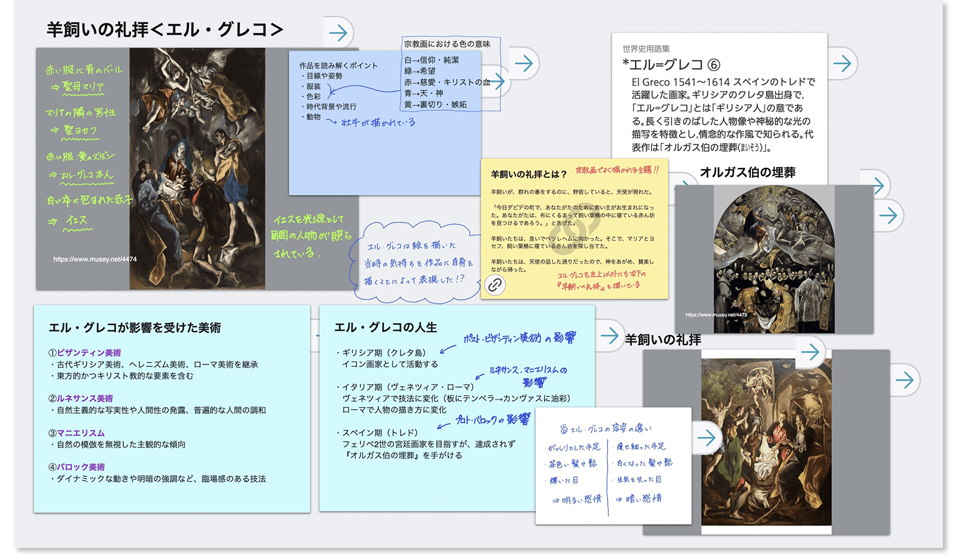Click the 宗教画における色の意味 heading
Image resolution: width=954 pixels, height=560 pixels.
(x=447, y=44)
